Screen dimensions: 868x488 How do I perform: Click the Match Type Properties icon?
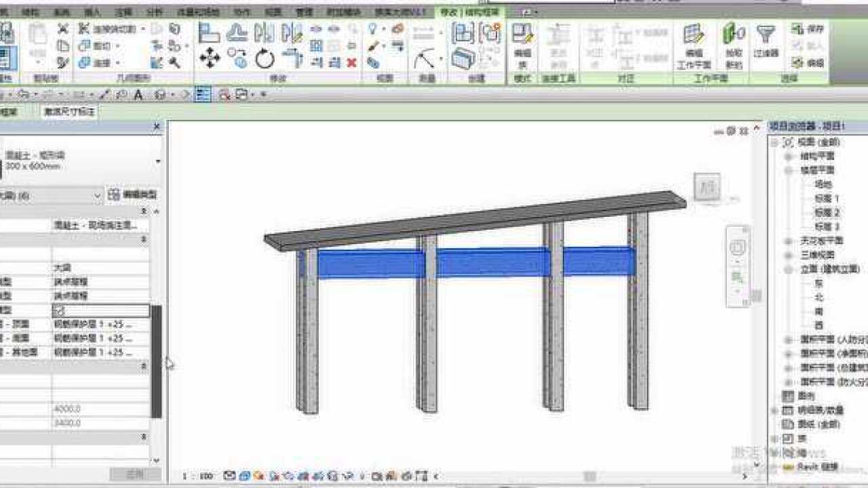[x=63, y=63]
